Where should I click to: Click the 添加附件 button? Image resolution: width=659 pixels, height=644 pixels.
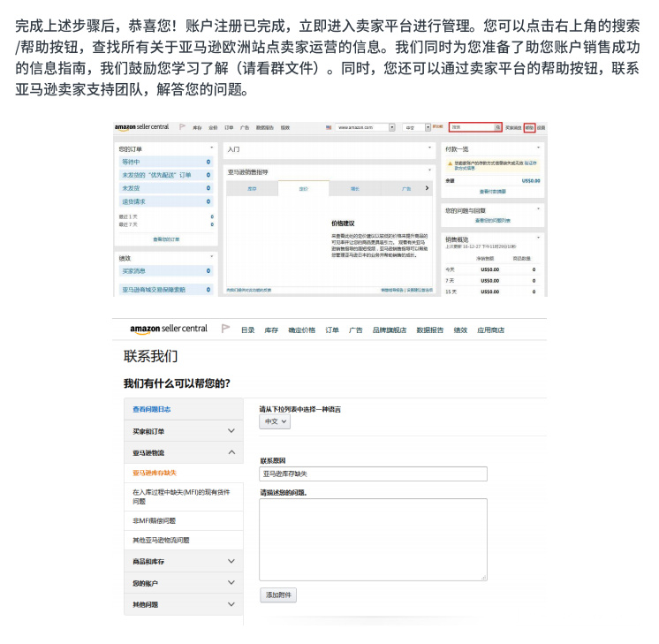(x=278, y=595)
